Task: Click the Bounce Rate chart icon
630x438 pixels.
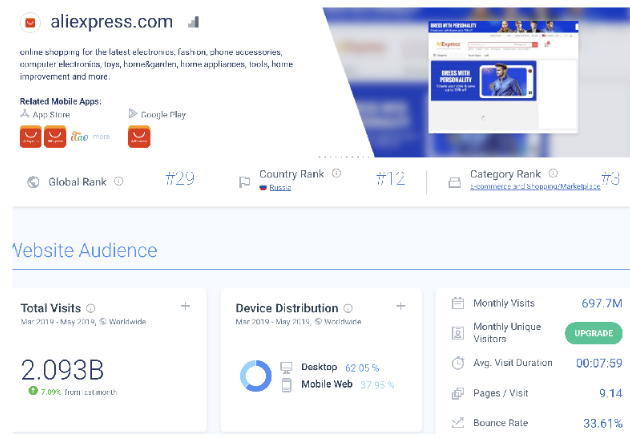Action: click(x=458, y=423)
